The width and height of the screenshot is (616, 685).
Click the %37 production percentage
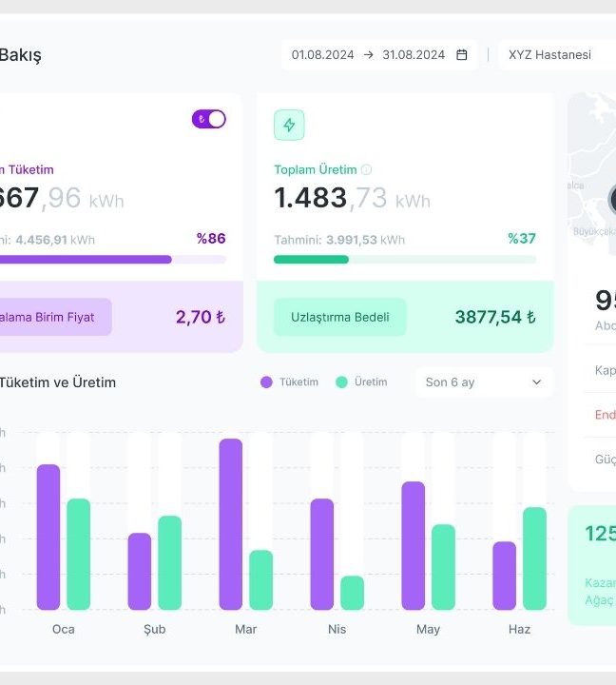tap(522, 239)
